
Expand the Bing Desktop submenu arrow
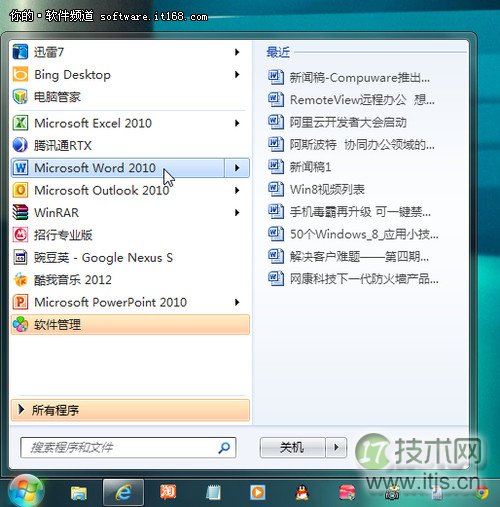point(237,74)
